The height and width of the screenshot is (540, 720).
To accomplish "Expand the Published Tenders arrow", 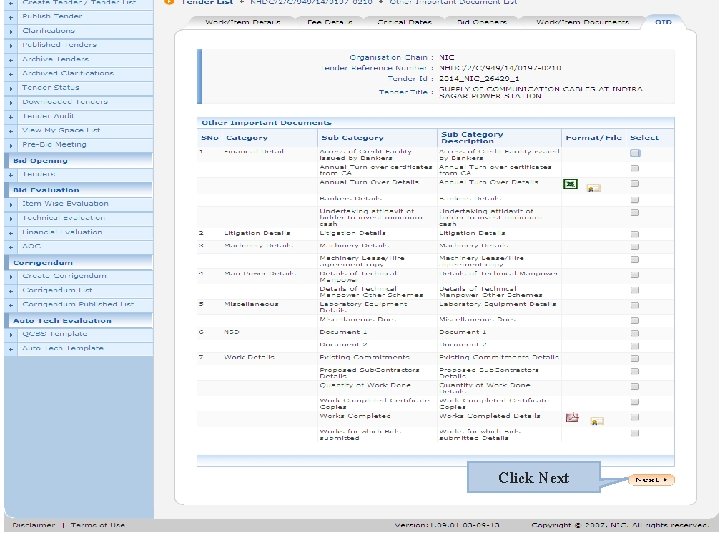I will (11, 46).
